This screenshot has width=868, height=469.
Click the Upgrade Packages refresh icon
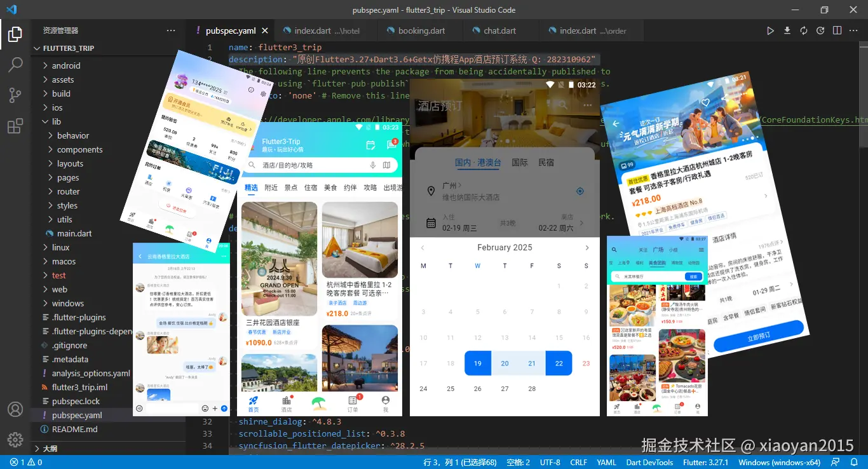coord(804,31)
